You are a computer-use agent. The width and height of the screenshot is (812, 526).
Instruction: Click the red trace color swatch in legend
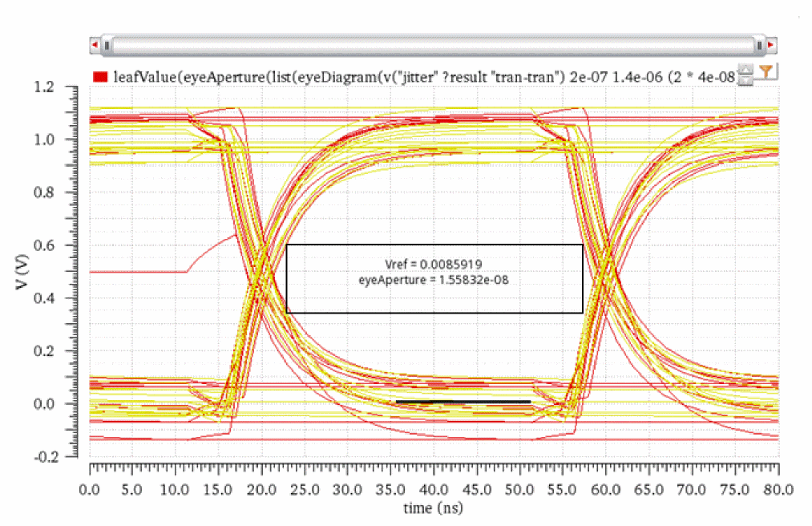[100, 77]
